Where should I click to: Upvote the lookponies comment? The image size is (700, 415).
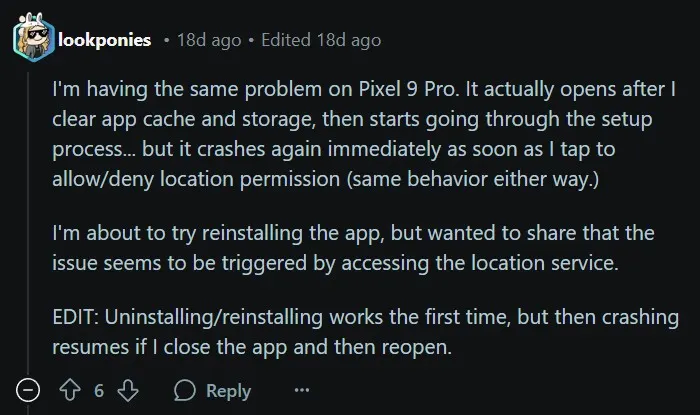point(71,390)
